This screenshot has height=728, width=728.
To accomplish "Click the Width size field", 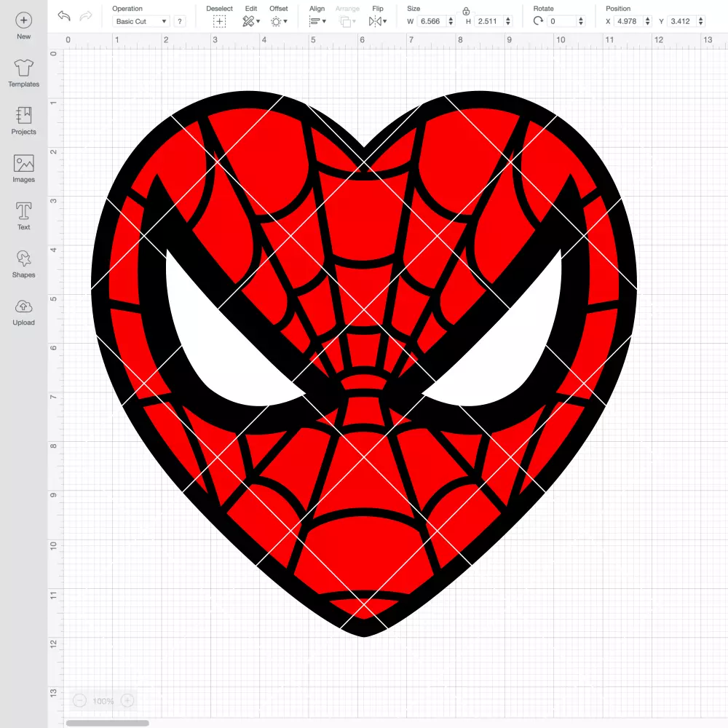I will pos(430,21).
